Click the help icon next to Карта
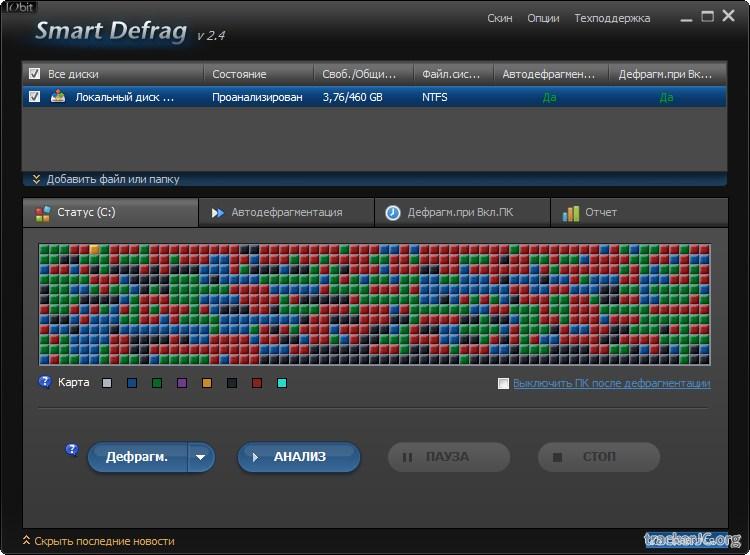Screen dimensions: 750x555 click(x=45, y=382)
